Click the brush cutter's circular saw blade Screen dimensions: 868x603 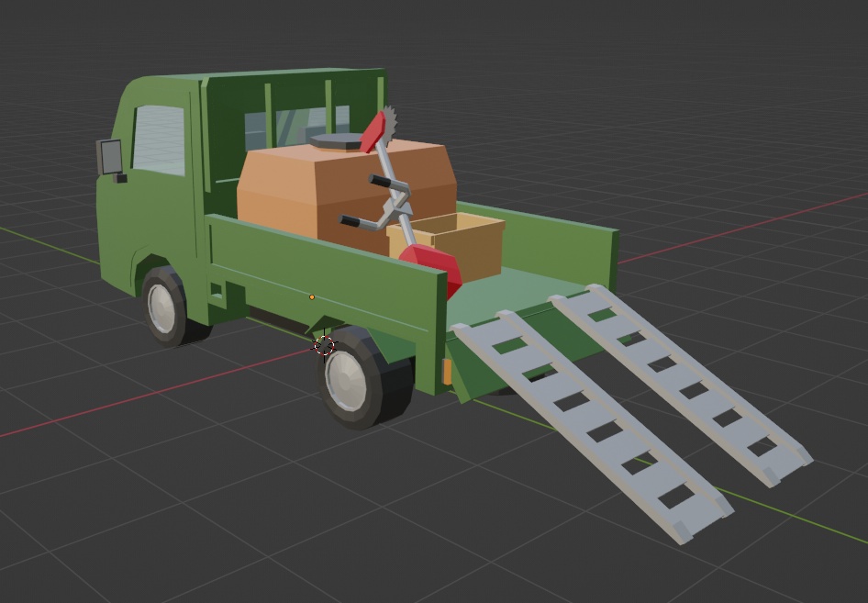[x=390, y=126]
